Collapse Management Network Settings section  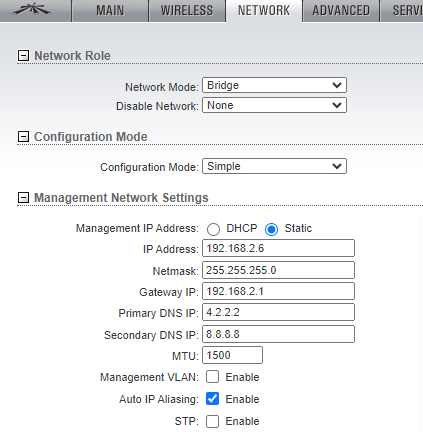pos(23,197)
